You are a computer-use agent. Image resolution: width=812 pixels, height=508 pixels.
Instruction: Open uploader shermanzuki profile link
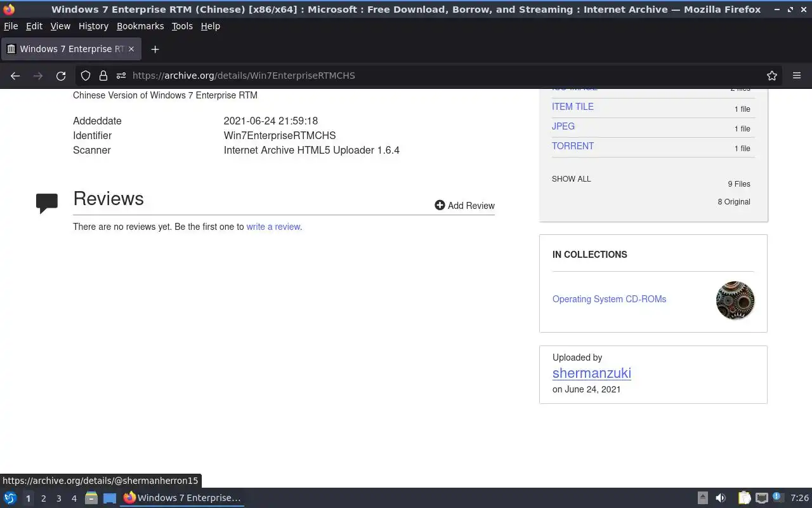592,373
